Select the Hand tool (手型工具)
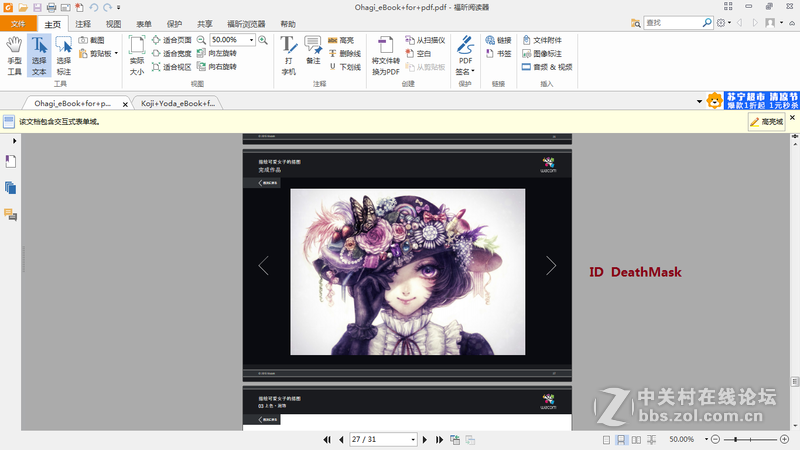The image size is (800, 450). 14,56
